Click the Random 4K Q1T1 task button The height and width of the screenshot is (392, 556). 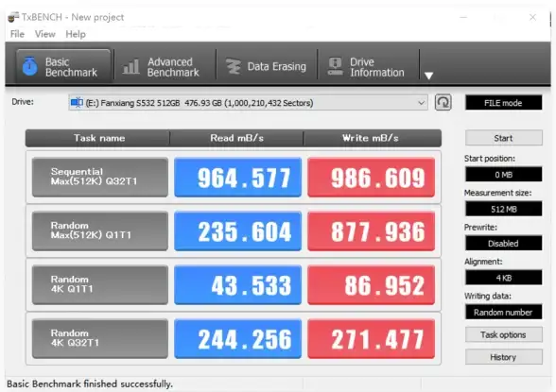[100, 284]
